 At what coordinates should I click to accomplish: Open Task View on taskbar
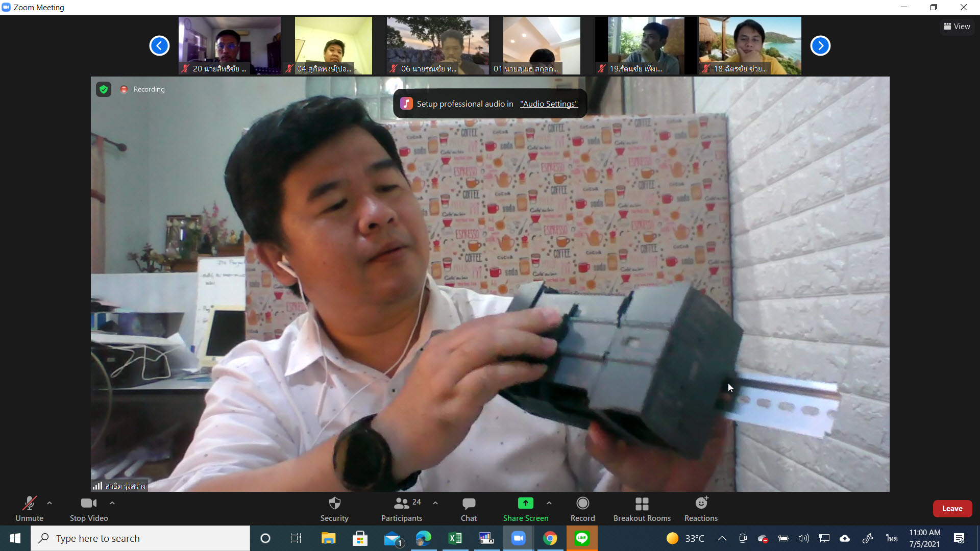296,538
